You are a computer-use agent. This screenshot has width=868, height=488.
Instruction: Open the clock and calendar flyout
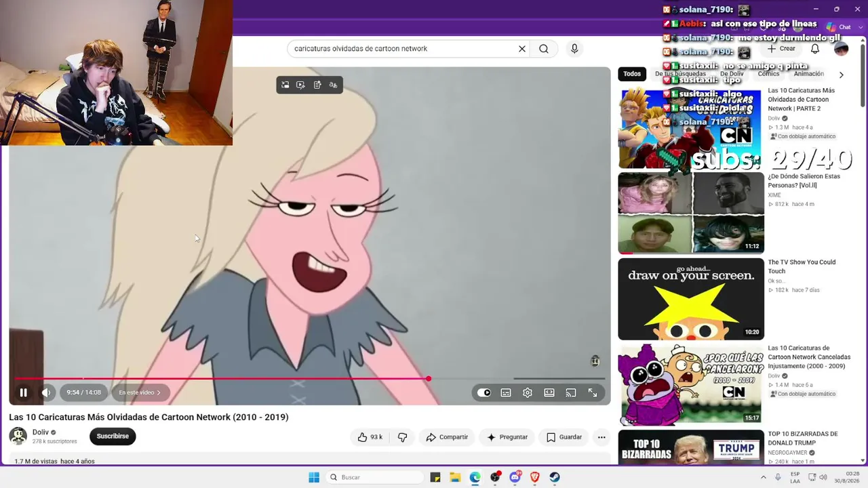[x=846, y=477]
